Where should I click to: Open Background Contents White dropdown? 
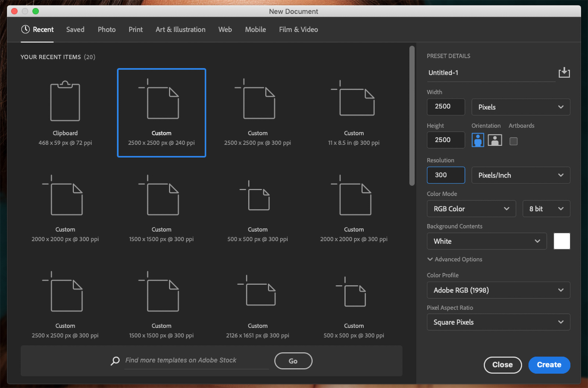point(487,241)
